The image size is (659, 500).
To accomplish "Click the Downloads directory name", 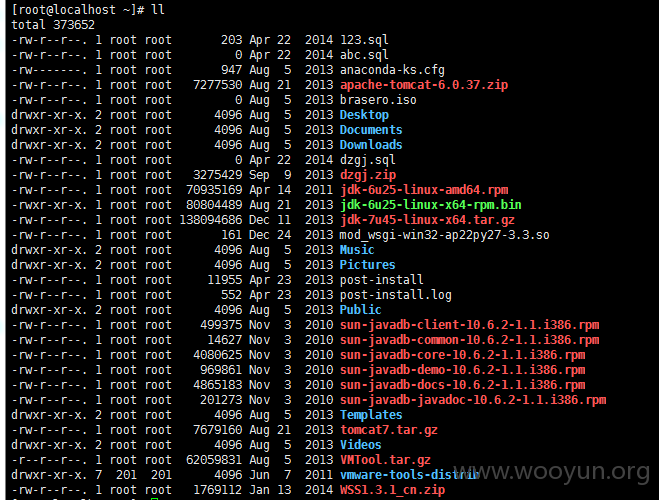I will pos(371,145).
